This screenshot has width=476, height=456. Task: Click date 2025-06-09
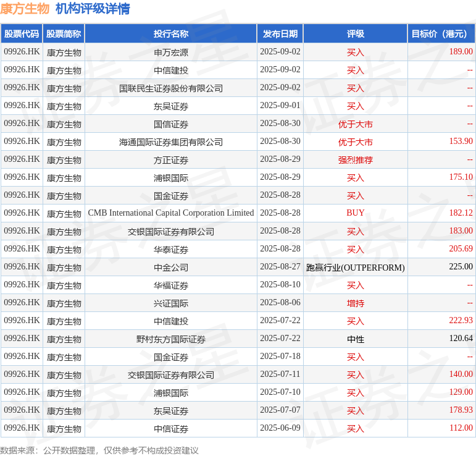(x=280, y=428)
